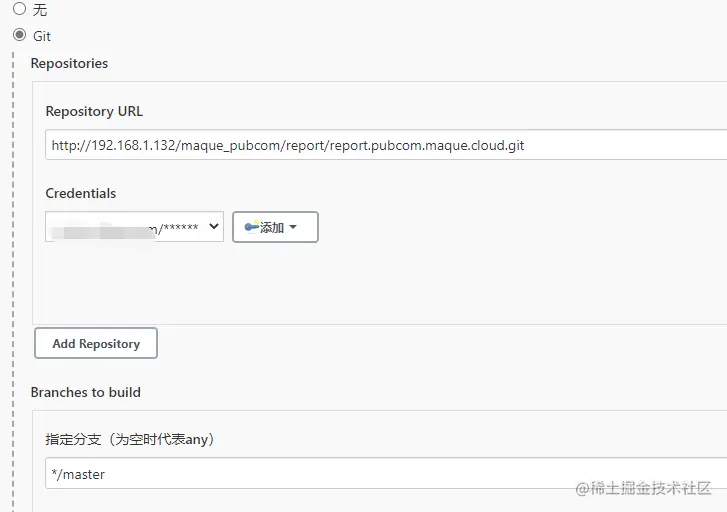The image size is (727, 512).
Task: Click the 指定分支 branch specifier field
Action: click(386, 474)
